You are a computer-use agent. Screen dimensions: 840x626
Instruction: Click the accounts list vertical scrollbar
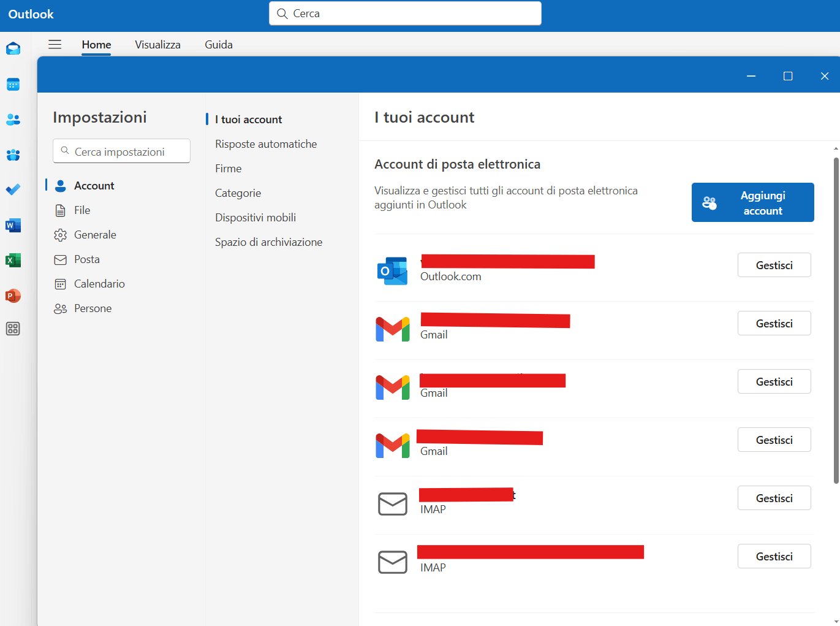tap(836, 321)
